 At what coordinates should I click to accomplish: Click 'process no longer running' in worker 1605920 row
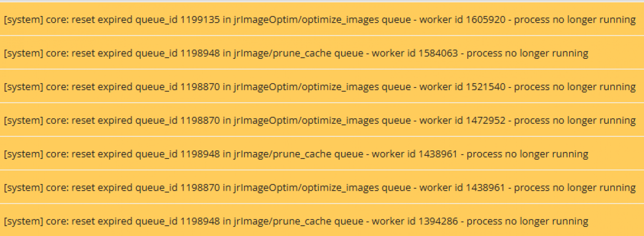pyautogui.click(x=575, y=20)
